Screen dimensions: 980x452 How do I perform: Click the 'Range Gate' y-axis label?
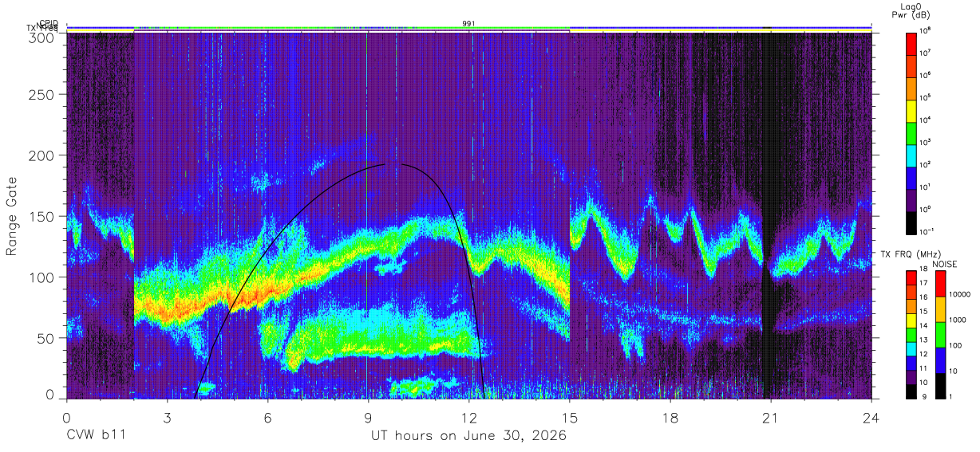[x=12, y=216]
